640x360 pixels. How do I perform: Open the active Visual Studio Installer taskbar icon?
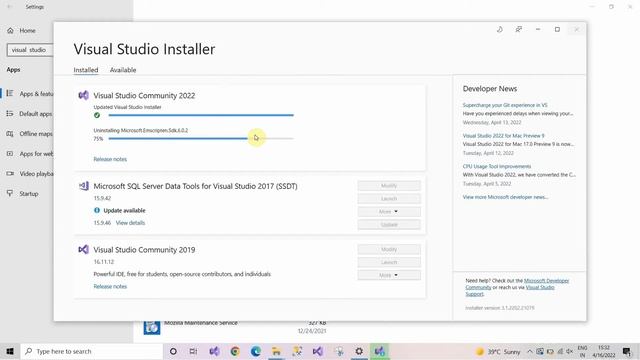coord(380,351)
